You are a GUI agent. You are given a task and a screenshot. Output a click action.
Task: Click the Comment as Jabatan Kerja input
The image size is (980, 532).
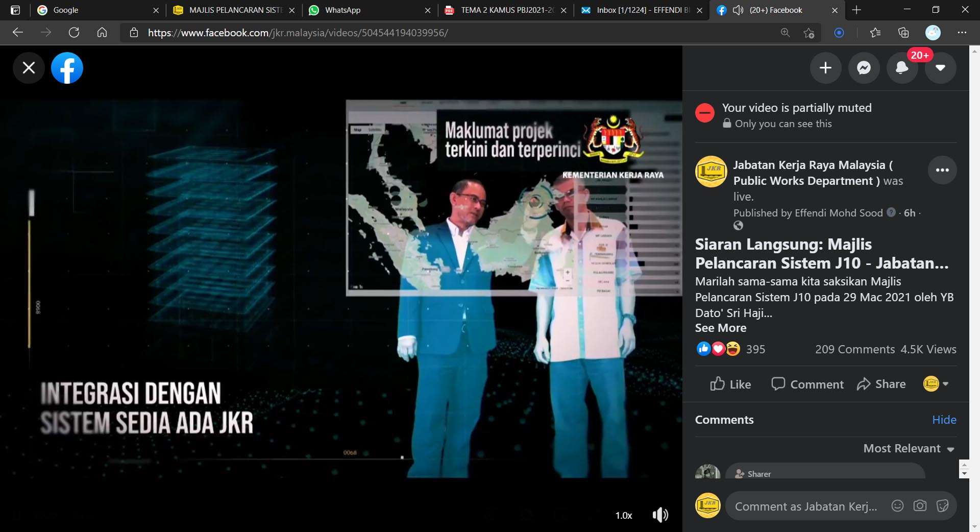806,506
